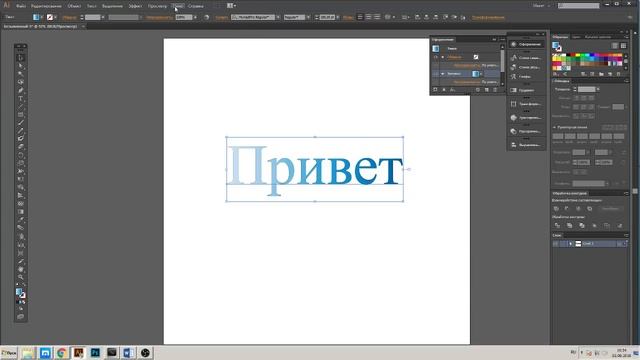Viewport: 640px width, 360px height.
Task: Click fill/stroke indicator in the tools panel
Action: [x=20, y=293]
